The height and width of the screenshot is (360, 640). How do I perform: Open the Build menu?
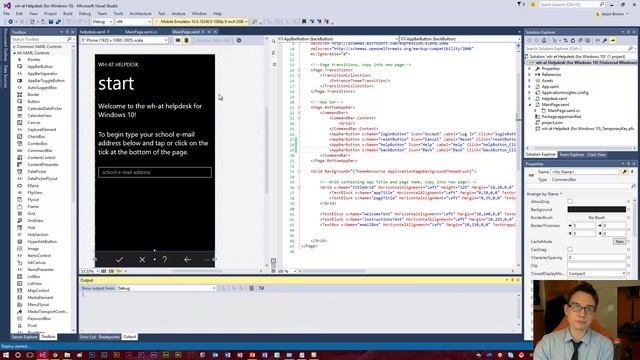click(x=68, y=14)
